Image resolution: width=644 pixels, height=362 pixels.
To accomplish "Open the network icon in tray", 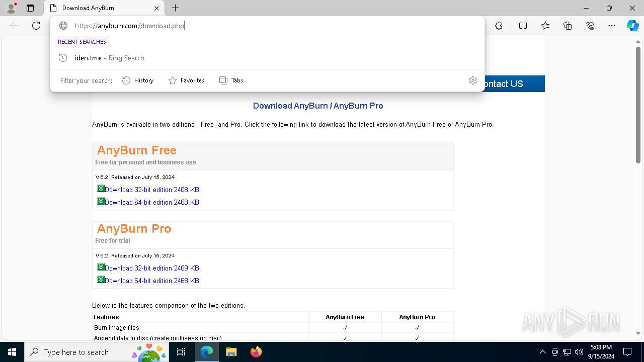I will [x=567, y=352].
